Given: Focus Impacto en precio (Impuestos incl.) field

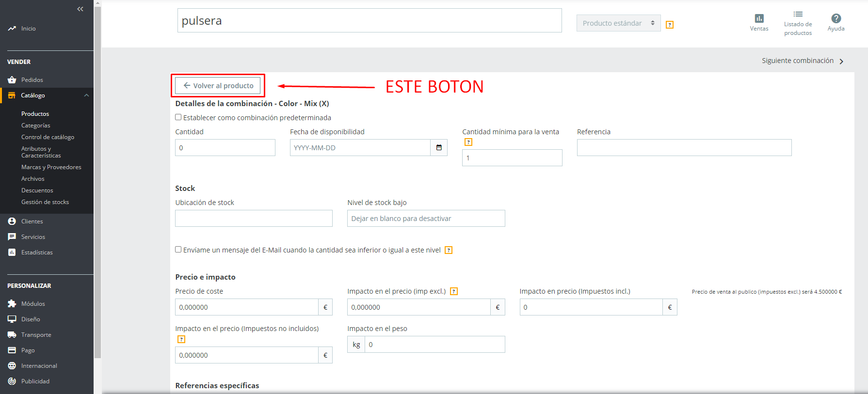Looking at the screenshot, I should tap(591, 307).
